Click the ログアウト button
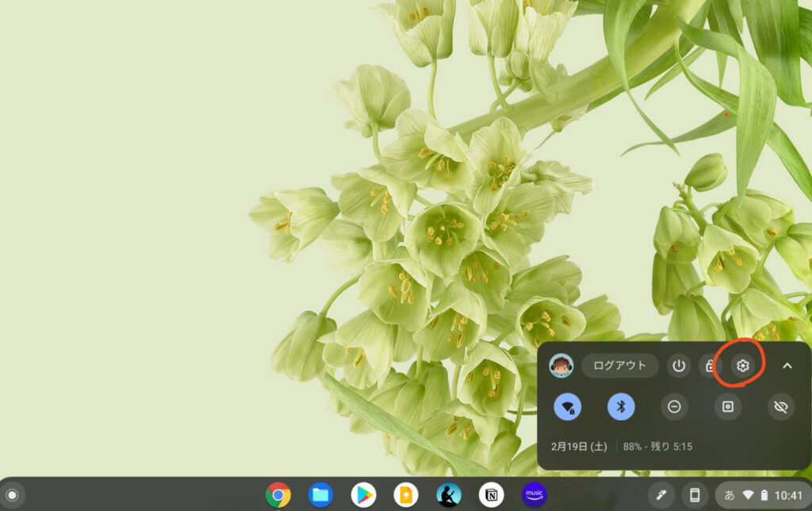This screenshot has height=511, width=812. [620, 366]
